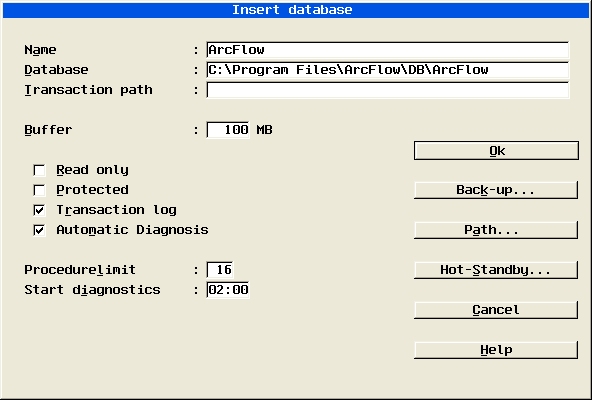Click the Procedurelimit label
Screen dimensions: 592x400
point(80,270)
